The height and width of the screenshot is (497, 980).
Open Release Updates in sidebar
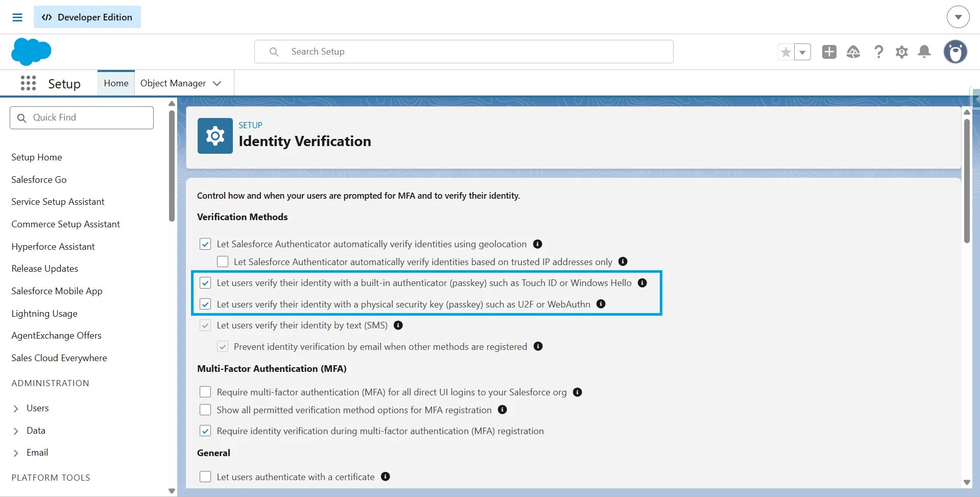pyautogui.click(x=45, y=269)
